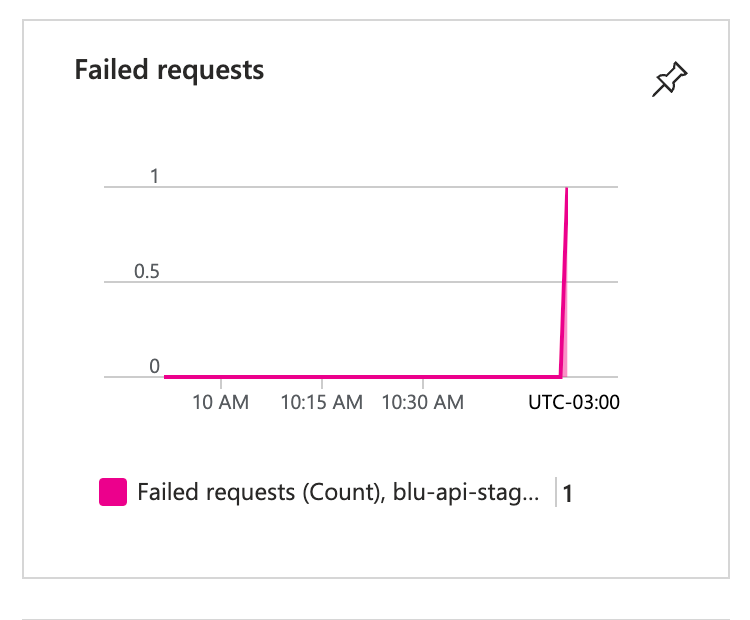This screenshot has height=620, width=750.
Task: Click the pink line at 10:30 AM tick
Action: click(423, 377)
